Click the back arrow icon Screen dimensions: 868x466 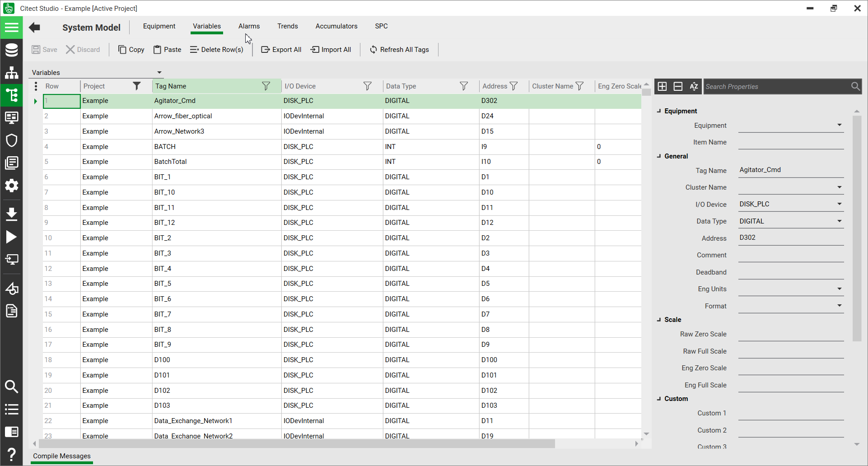[34, 28]
